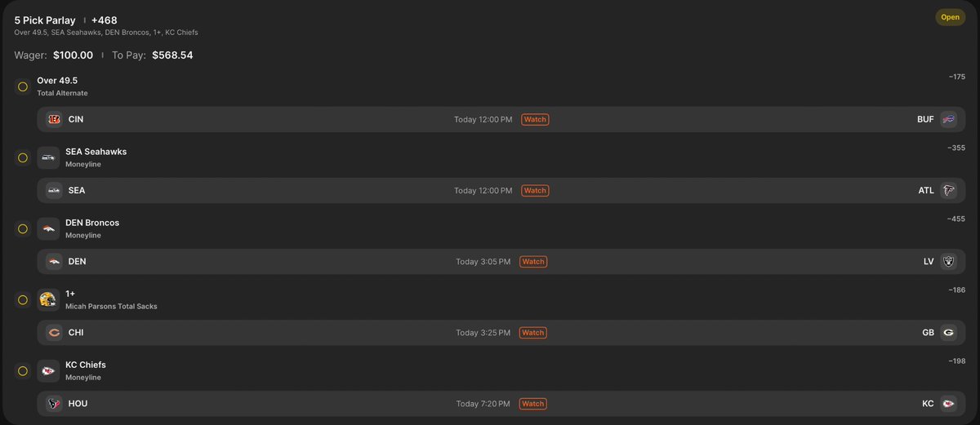Click the Open status badge
Screen dimensions: 980x425
click(950, 17)
